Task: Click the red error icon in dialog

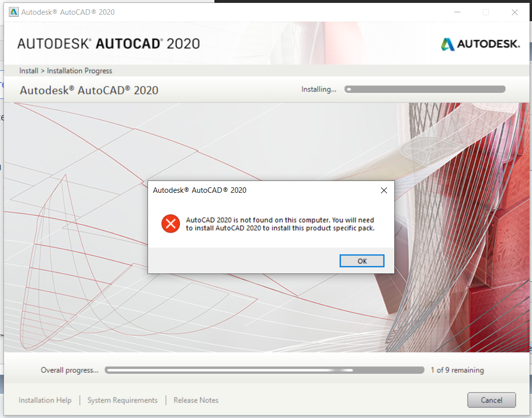Action: [x=171, y=224]
